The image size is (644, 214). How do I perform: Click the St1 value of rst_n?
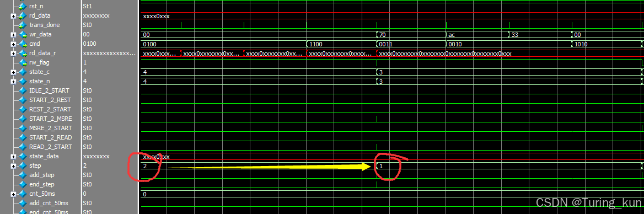(x=87, y=6)
